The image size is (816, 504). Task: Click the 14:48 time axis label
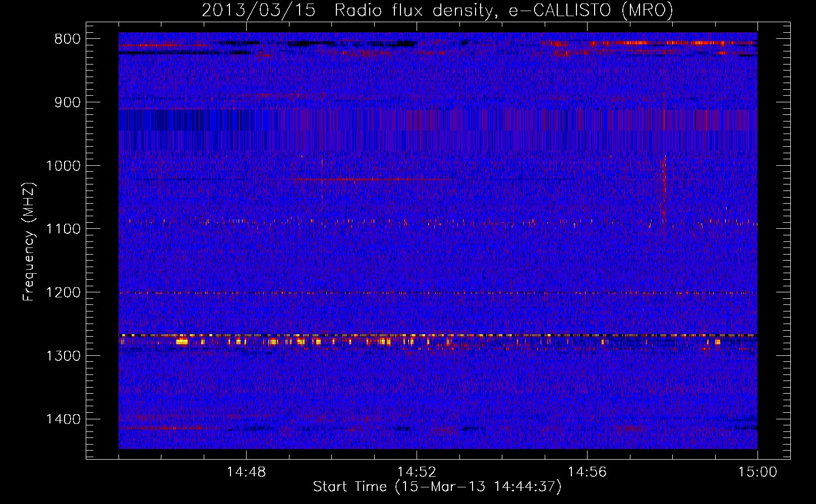coord(246,472)
